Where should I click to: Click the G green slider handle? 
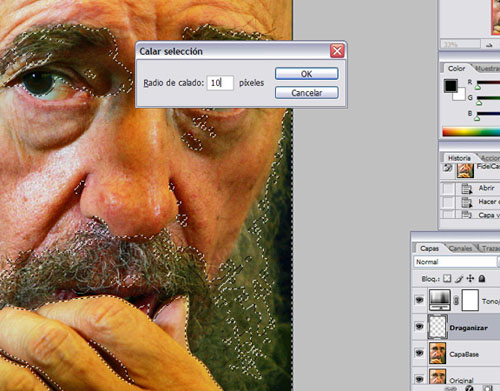click(479, 103)
